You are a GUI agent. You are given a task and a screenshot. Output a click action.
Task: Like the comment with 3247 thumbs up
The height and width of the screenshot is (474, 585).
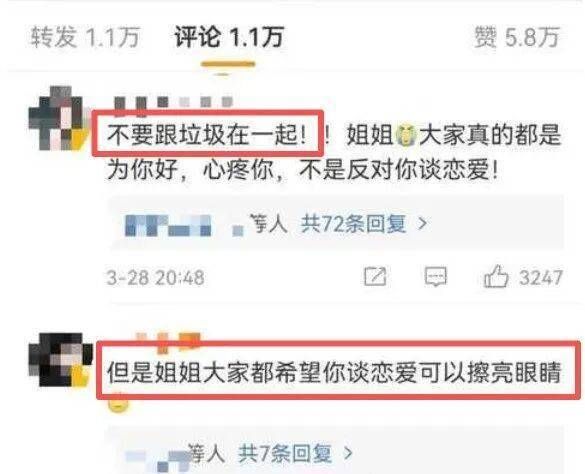(496, 277)
